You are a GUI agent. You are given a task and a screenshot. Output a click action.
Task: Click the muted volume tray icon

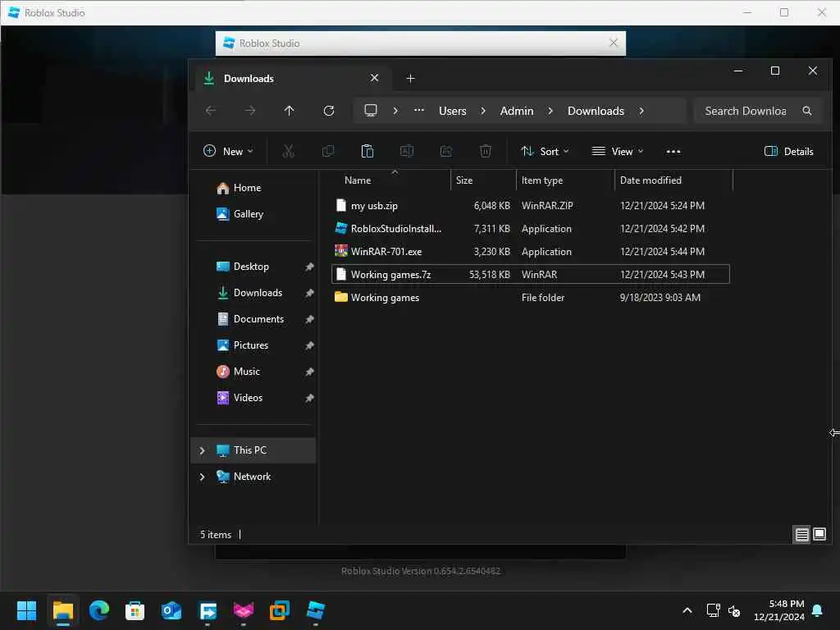734,610
